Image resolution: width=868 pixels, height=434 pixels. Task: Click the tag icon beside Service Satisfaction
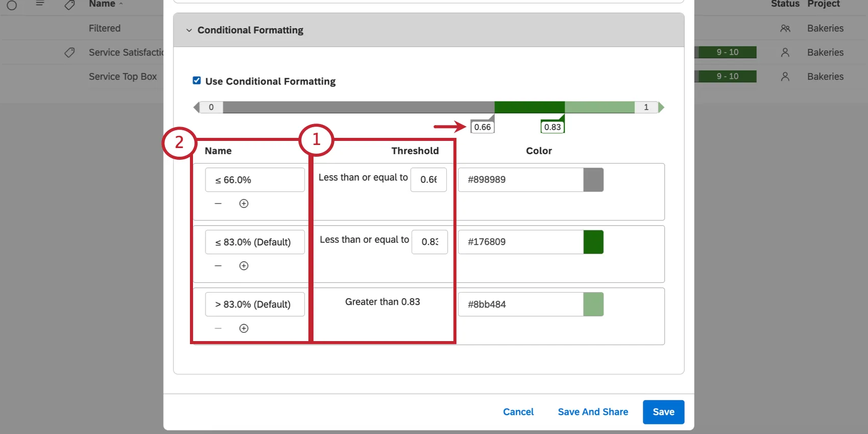[69, 53]
